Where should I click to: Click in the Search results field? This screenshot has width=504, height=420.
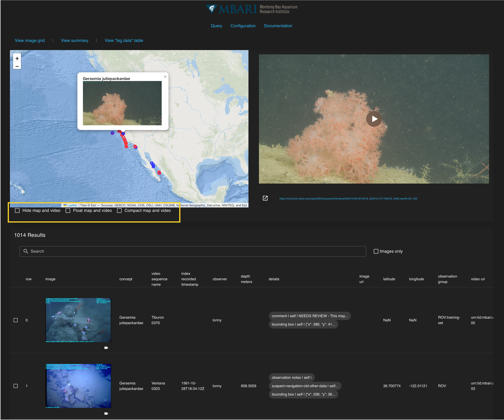coord(192,251)
